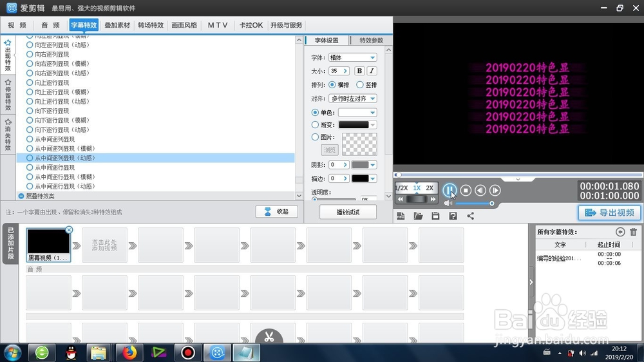Stop the video preview
The width and height of the screenshot is (644, 362).
[x=466, y=190]
